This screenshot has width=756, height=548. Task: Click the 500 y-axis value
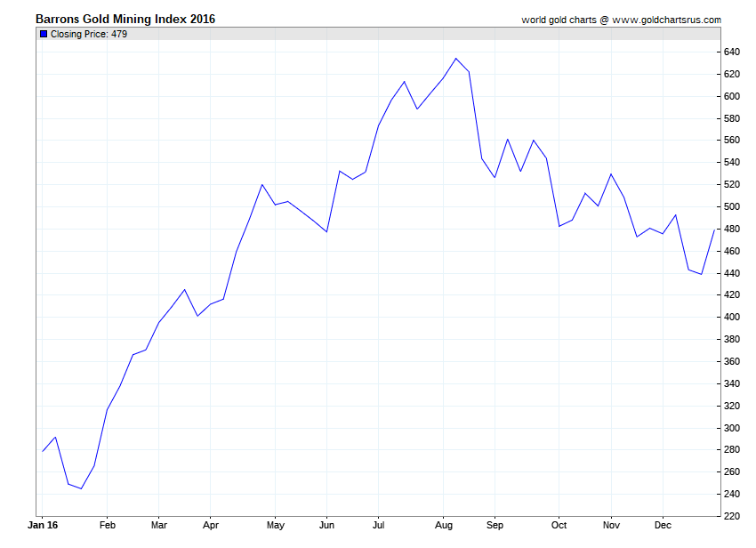coord(731,206)
